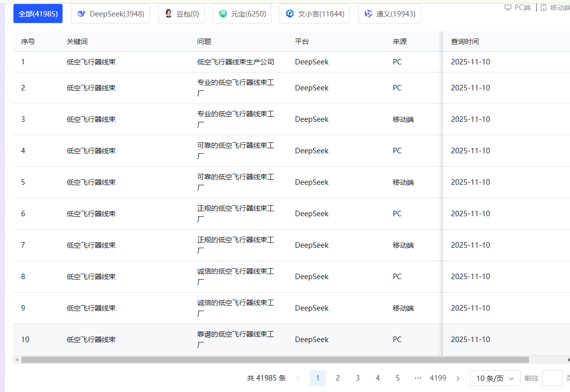This screenshot has width=570, height=392.
Task: Click the disabled previous page arrow
Action: click(x=298, y=379)
